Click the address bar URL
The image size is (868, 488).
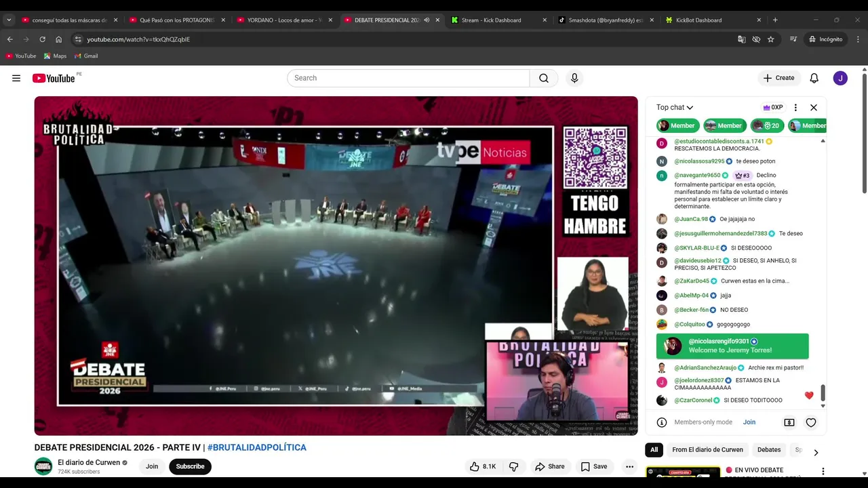138,39
